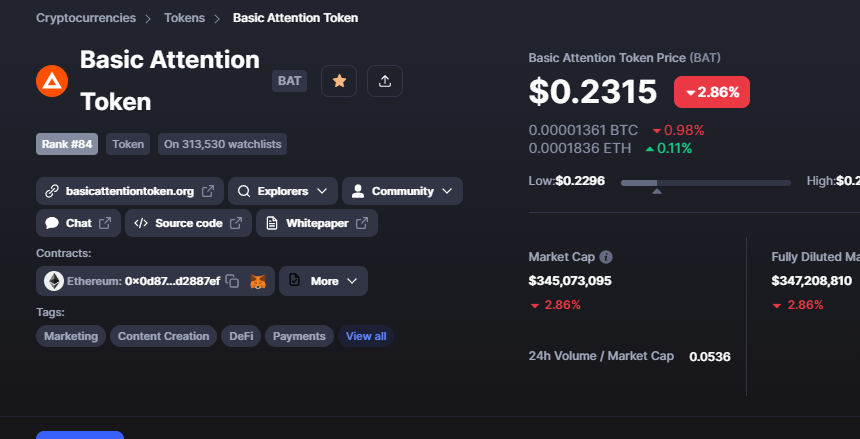The image size is (860, 439).
Task: Click the Ethereum logo in contracts
Action: point(54,281)
